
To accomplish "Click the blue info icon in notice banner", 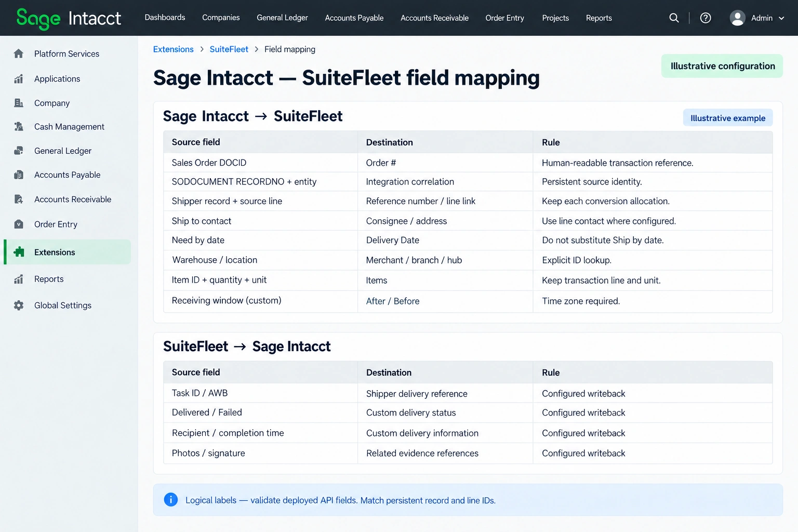I will click(x=170, y=499).
